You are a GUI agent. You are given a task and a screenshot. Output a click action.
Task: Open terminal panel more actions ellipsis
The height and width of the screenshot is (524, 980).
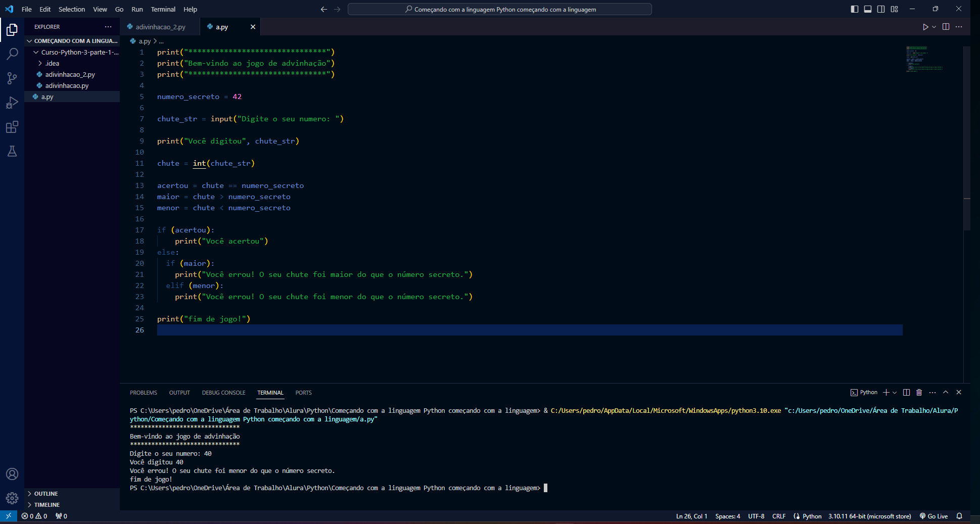coord(932,392)
